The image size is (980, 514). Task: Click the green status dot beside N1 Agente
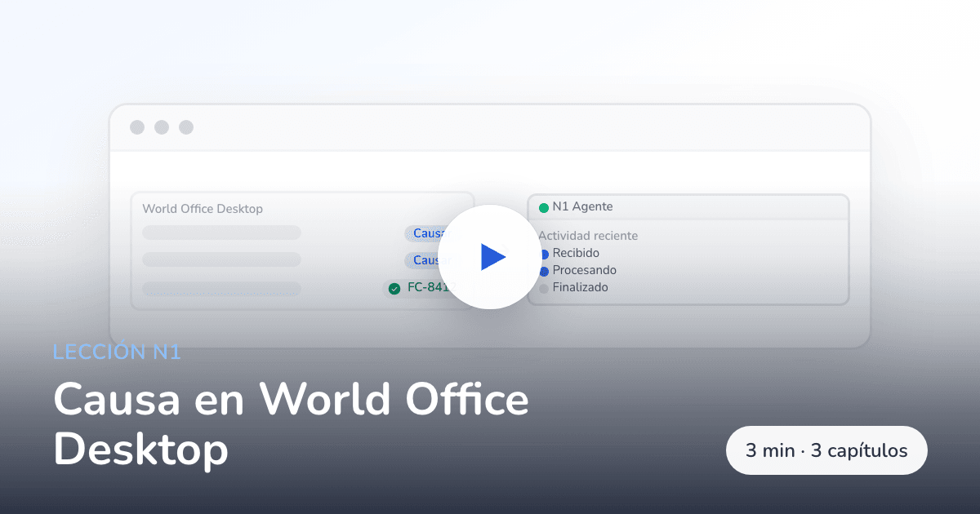544,208
